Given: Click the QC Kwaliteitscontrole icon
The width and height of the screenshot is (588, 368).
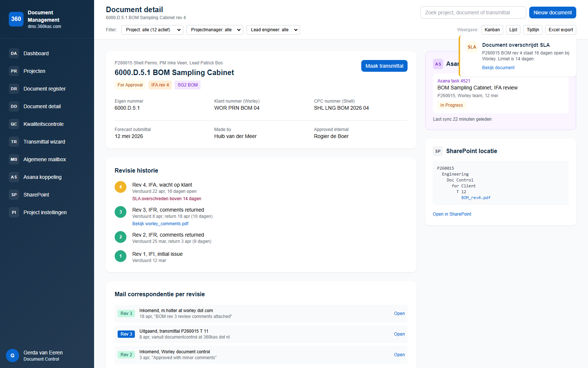Looking at the screenshot, I should 14,124.
